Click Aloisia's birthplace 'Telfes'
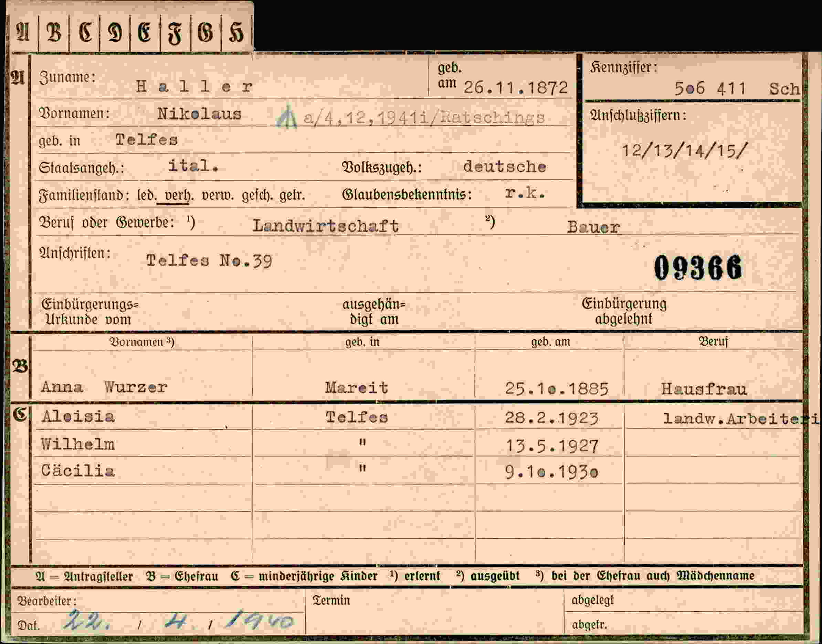 point(357,417)
